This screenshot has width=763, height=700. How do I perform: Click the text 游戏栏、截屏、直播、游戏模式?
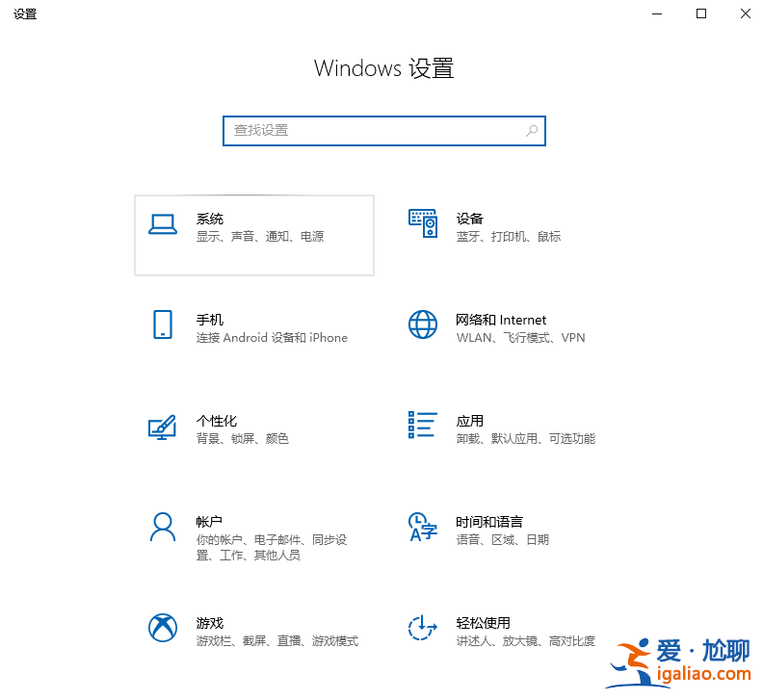(x=276, y=641)
